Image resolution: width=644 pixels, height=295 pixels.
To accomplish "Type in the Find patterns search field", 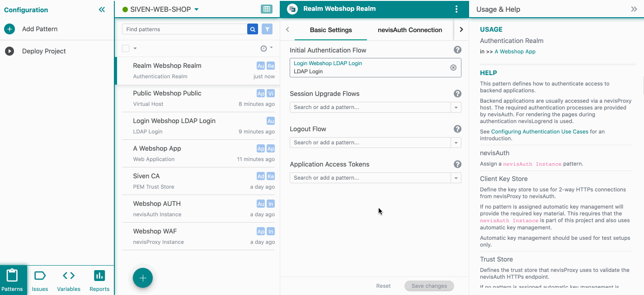I will (184, 29).
